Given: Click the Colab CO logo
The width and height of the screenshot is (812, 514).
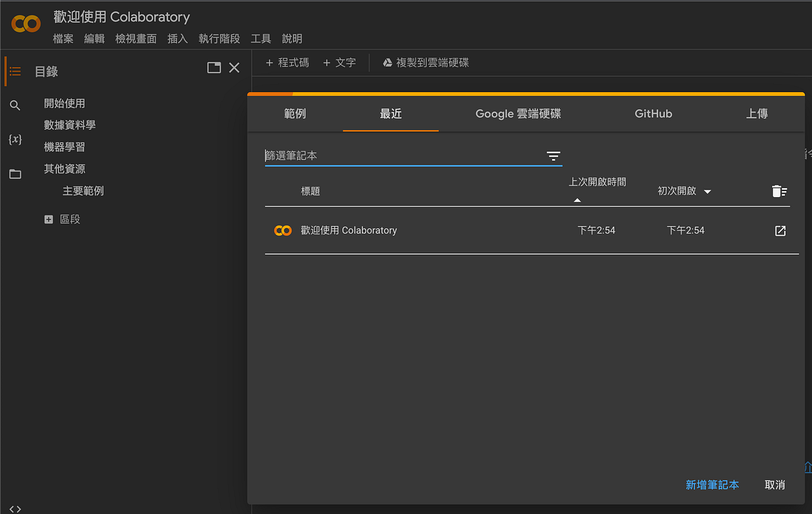Looking at the screenshot, I should pos(26,22).
